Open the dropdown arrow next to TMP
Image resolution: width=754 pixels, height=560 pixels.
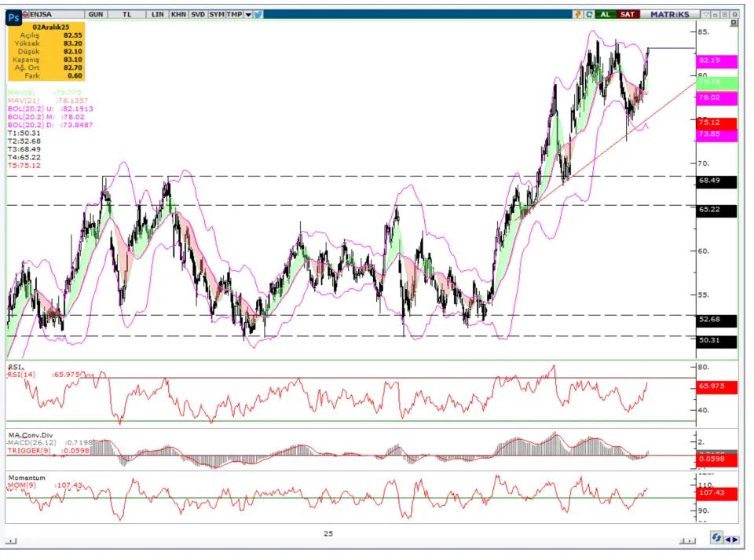point(248,14)
